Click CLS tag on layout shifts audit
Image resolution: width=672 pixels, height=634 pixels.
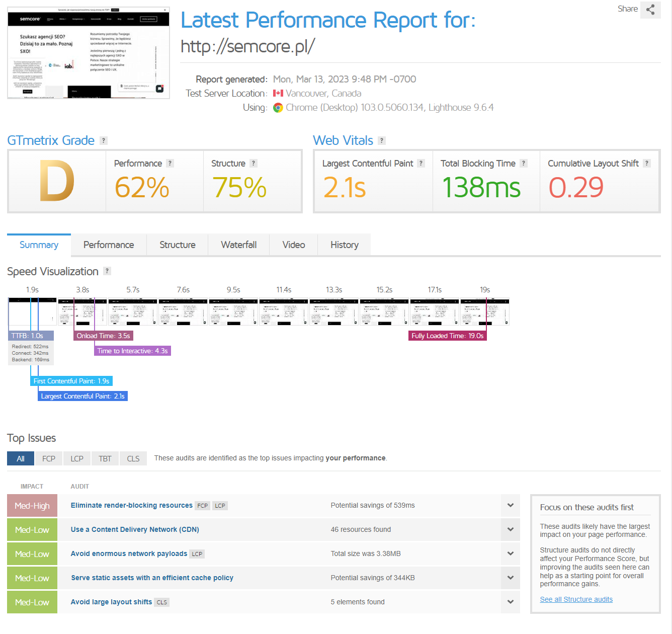[x=162, y=602]
